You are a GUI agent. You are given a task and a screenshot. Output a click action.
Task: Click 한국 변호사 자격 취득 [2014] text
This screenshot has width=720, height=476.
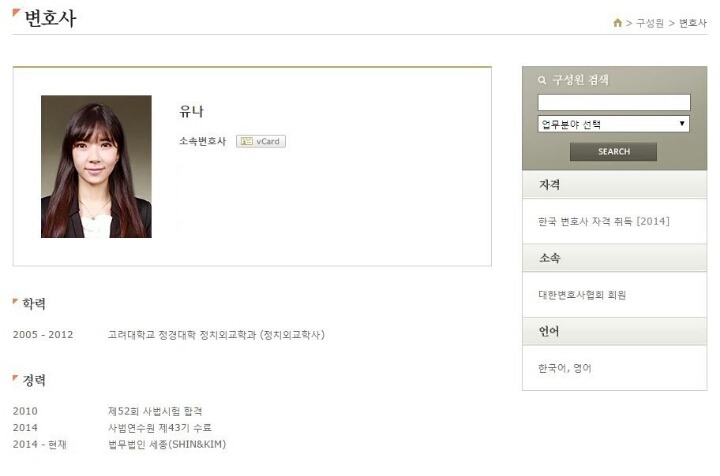(604, 221)
